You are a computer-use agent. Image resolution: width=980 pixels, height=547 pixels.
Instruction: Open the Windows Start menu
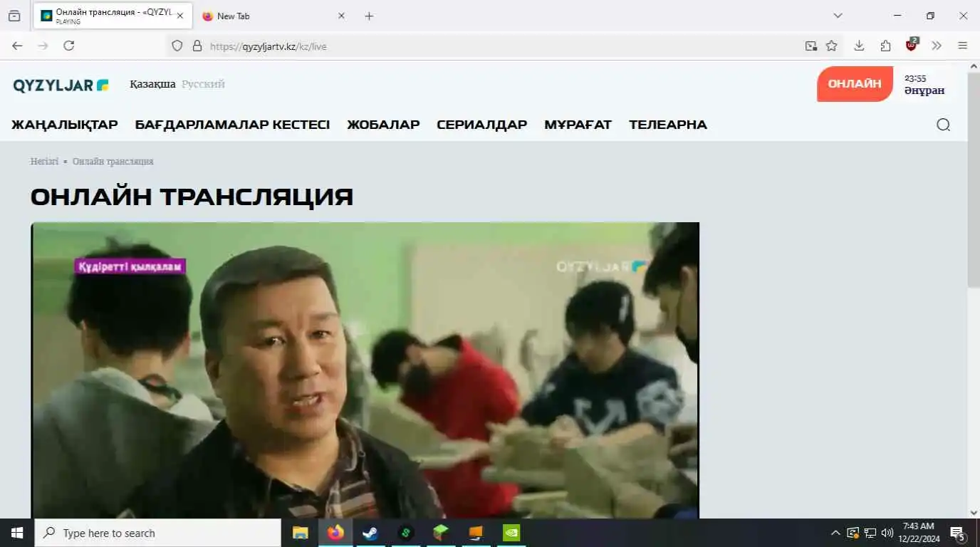tap(17, 533)
